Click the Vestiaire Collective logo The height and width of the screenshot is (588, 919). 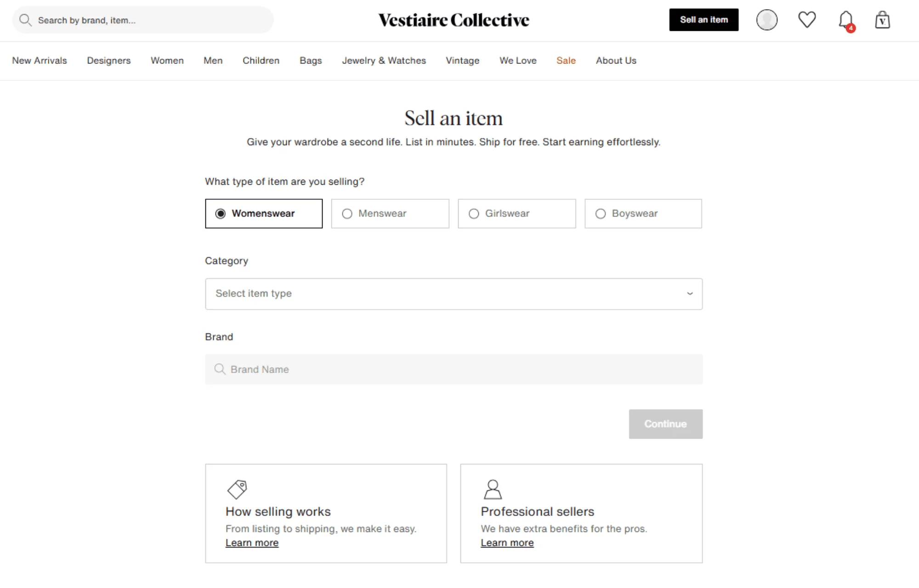coord(454,20)
